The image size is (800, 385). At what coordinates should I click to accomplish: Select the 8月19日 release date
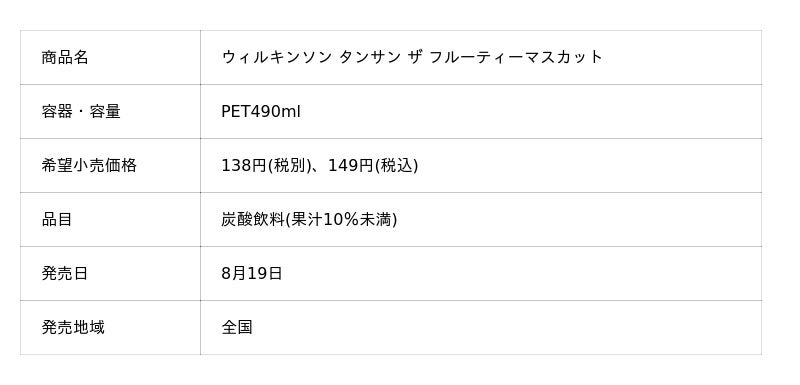click(252, 274)
